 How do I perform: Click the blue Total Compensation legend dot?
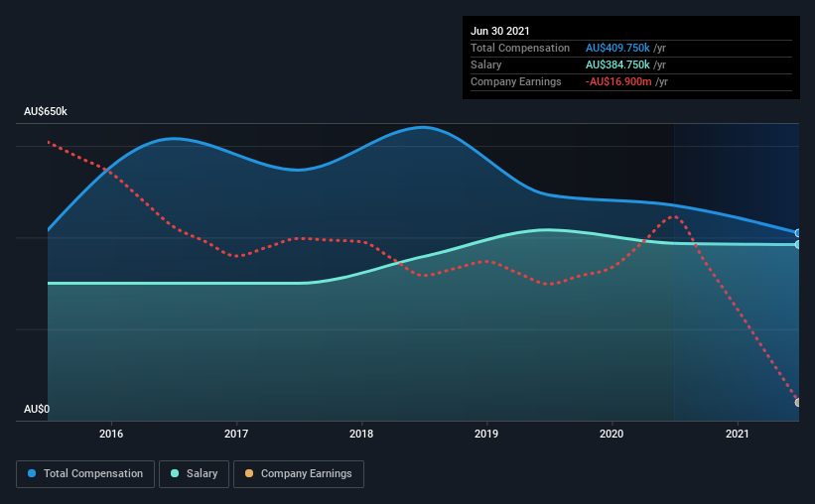point(32,473)
